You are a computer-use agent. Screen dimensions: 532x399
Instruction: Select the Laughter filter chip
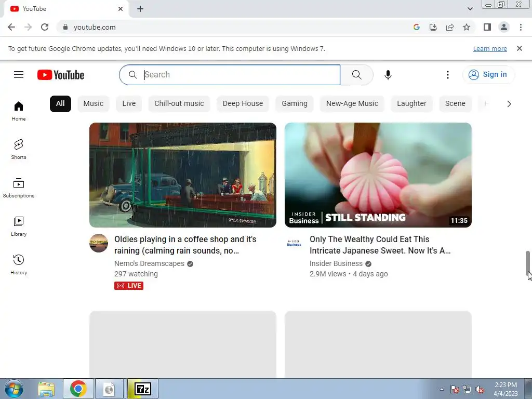411,103
